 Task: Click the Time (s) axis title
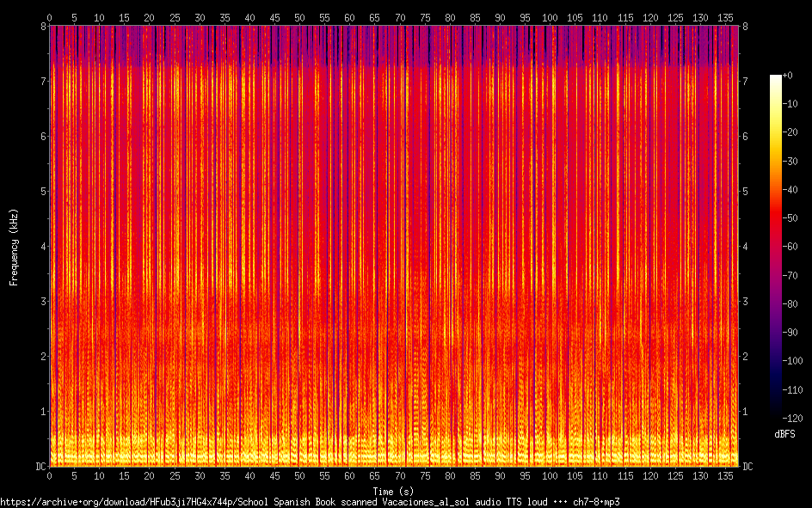[x=393, y=492]
